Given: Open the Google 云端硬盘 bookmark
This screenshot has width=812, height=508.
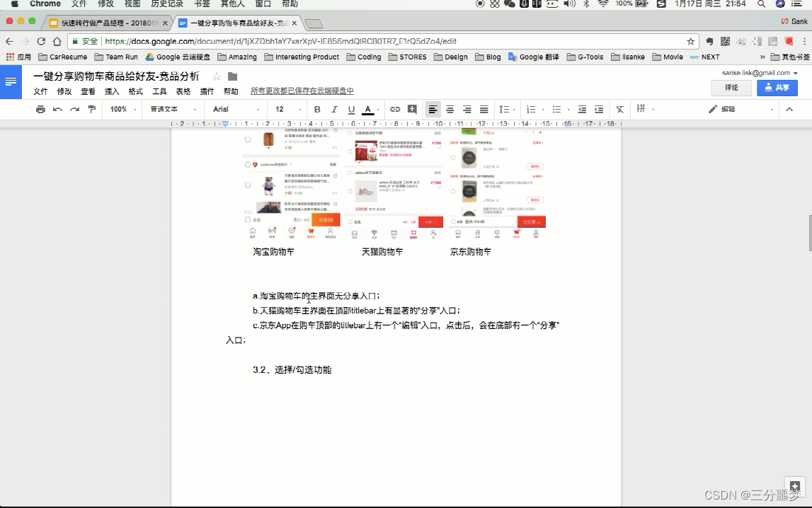Looking at the screenshot, I should [x=178, y=57].
